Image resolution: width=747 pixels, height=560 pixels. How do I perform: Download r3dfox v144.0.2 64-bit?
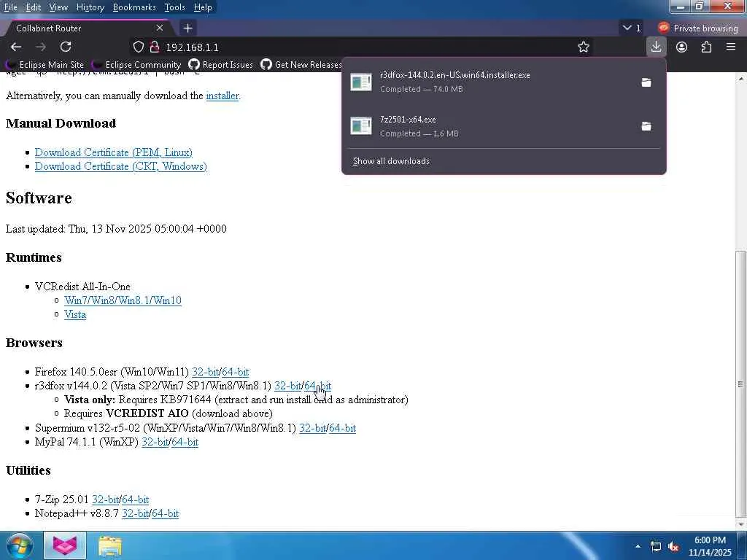[x=318, y=386]
